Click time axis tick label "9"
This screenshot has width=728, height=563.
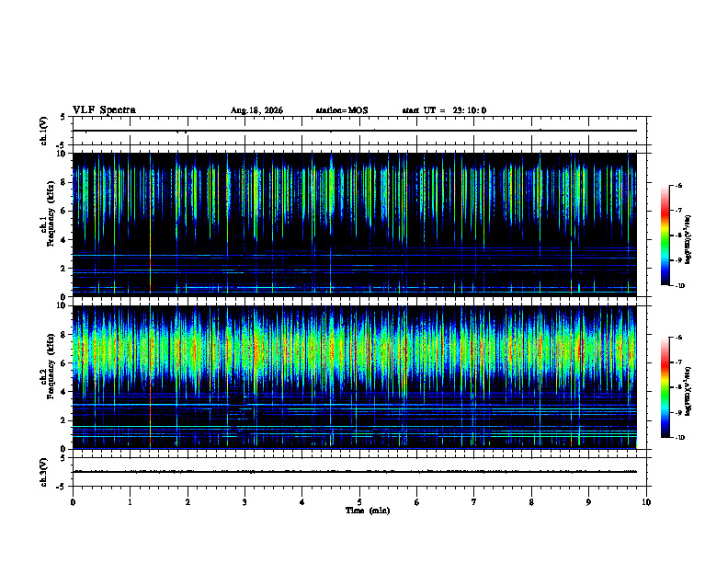point(588,502)
